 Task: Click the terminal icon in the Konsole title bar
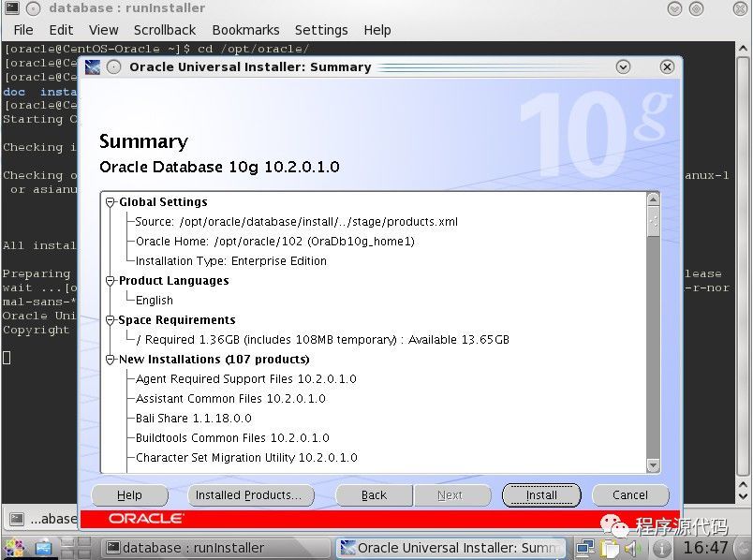coord(12,8)
